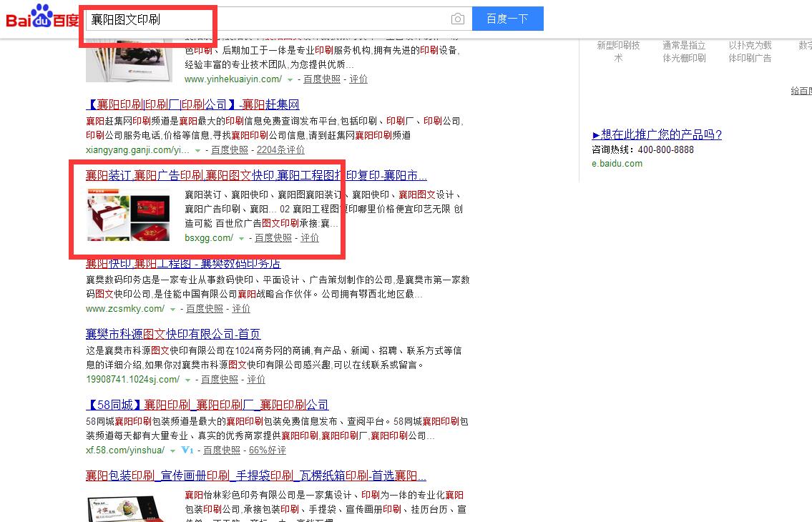Open 襄樊市科源图文快印有限公司-首页 result

point(173,334)
